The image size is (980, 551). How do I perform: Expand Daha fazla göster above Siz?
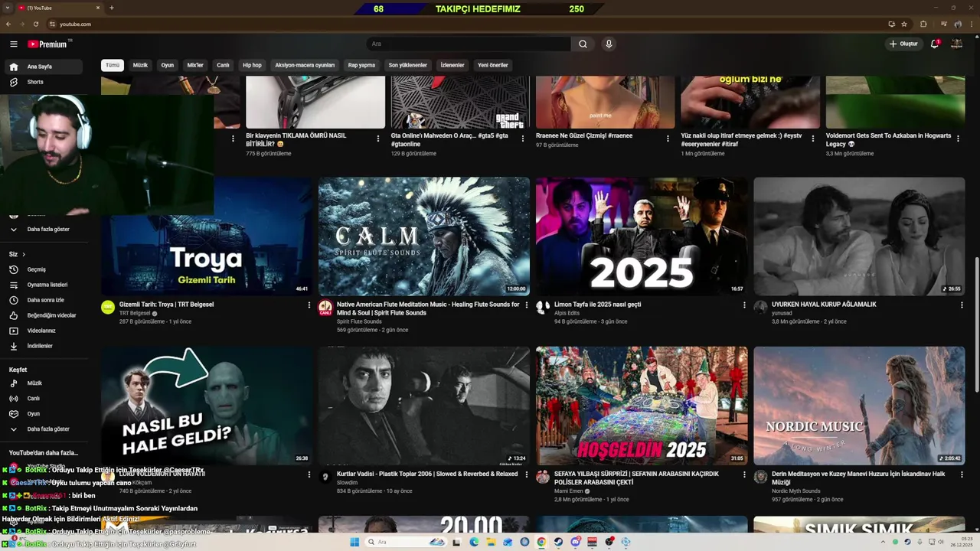click(44, 229)
